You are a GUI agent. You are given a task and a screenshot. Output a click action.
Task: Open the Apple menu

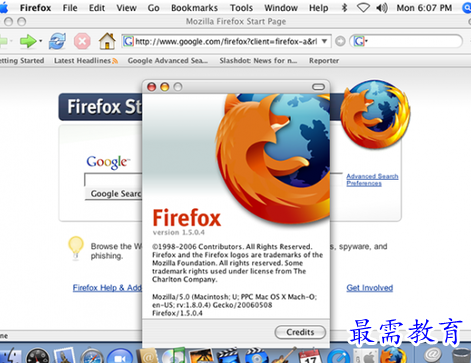[x=3, y=7]
